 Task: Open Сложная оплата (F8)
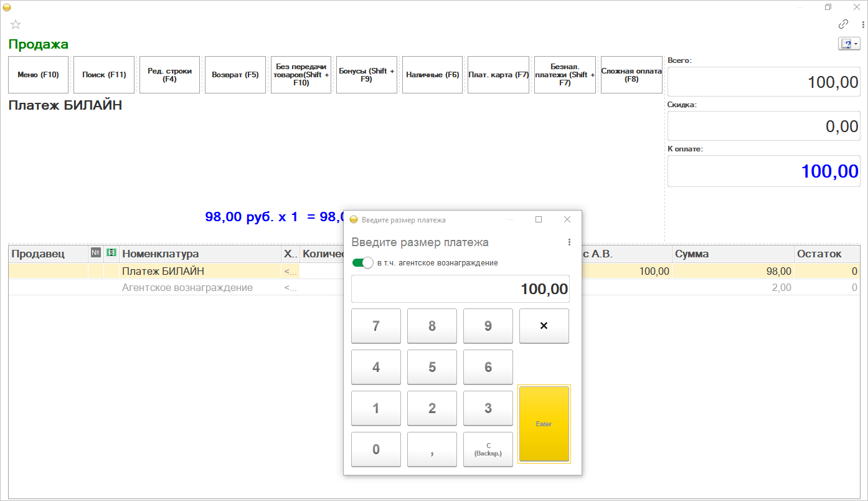(x=631, y=75)
